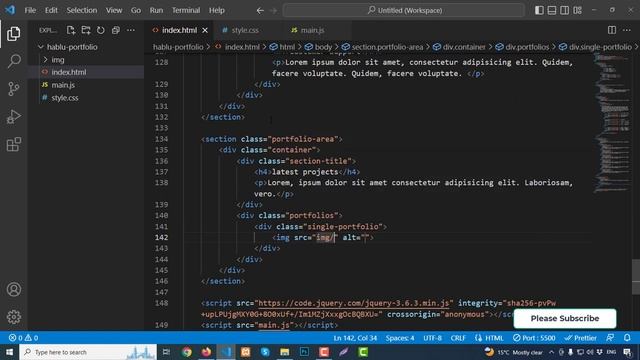Click the Please Subscribe button
640x360 pixels.
tap(565, 318)
